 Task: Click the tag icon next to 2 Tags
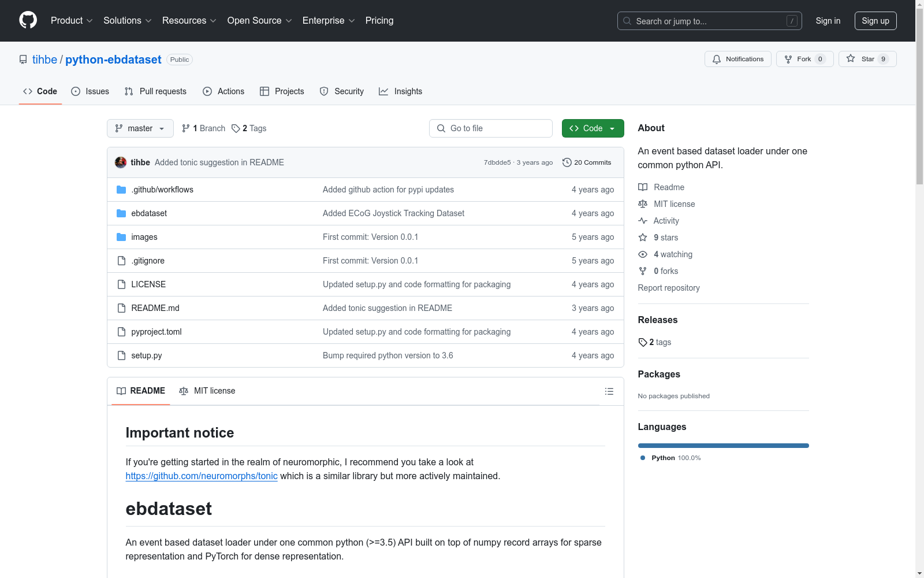tap(236, 128)
